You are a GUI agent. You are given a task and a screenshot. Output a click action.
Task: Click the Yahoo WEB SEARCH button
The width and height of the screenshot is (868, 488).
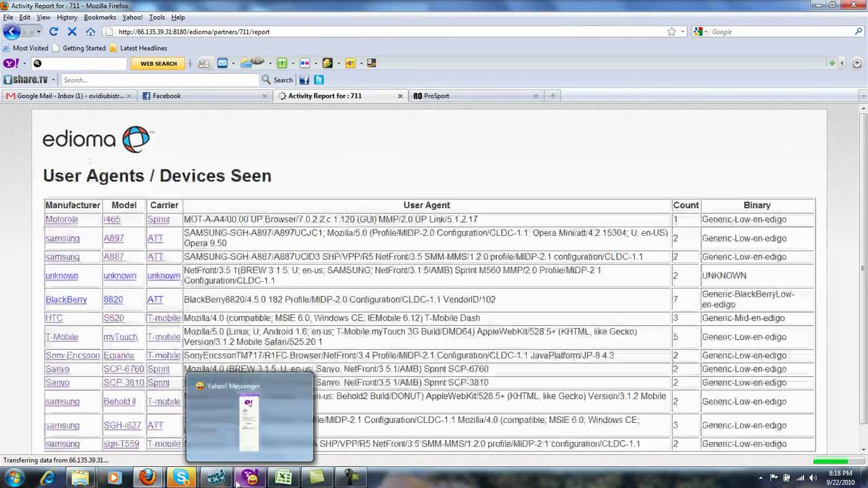tap(158, 63)
